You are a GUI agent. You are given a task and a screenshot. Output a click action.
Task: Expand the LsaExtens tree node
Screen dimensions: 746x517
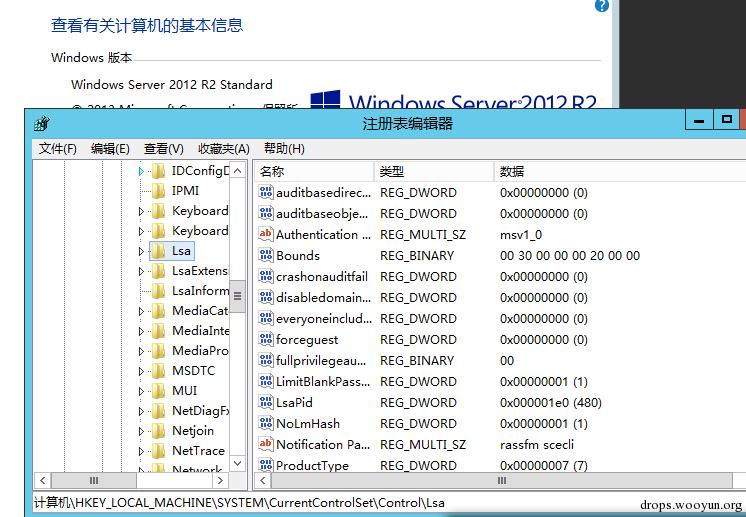141,271
